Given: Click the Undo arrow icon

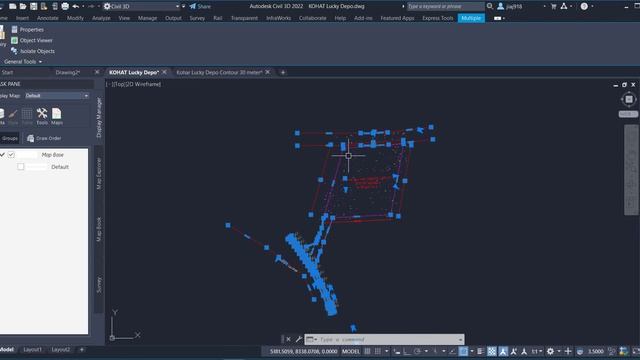Looking at the screenshot, I should pyautogui.click(x=76, y=6).
